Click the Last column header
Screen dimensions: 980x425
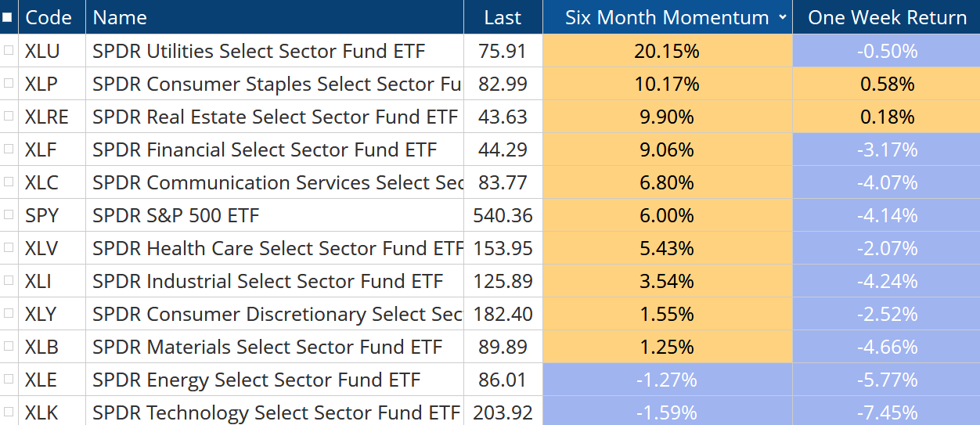[503, 18]
